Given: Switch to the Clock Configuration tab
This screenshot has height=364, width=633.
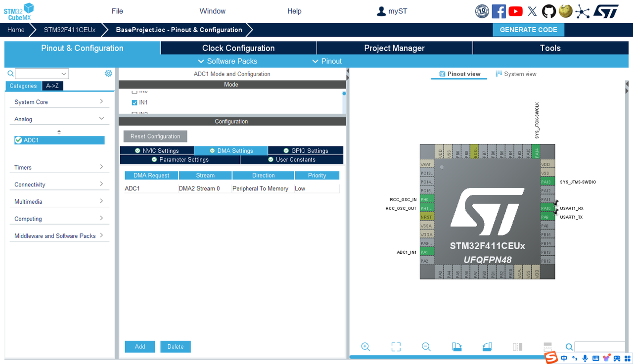Looking at the screenshot, I should (x=238, y=48).
